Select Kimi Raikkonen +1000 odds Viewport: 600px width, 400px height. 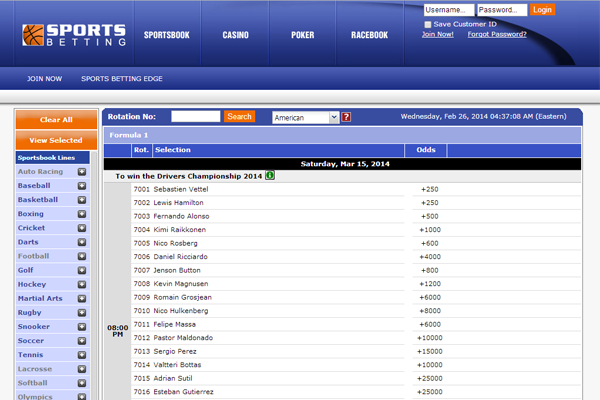point(430,230)
